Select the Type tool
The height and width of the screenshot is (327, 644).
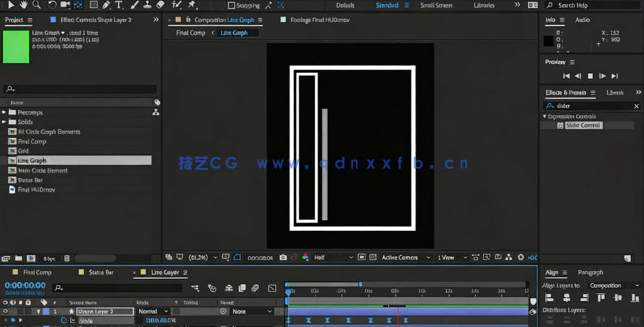119,6
